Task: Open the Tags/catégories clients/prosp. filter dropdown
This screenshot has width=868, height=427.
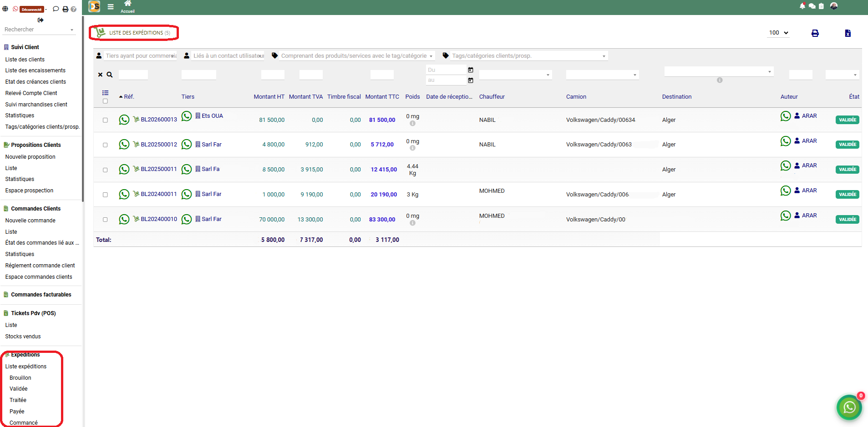Action: coord(528,56)
